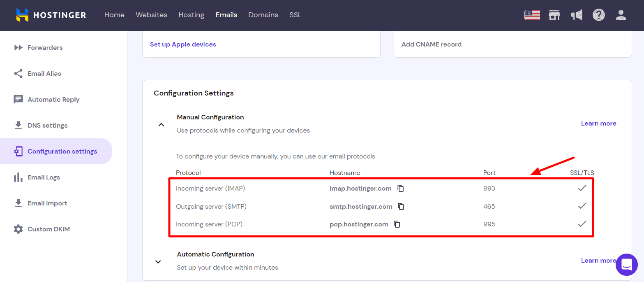
Task: Open Custom DKIM in the sidebar
Action: 48,229
